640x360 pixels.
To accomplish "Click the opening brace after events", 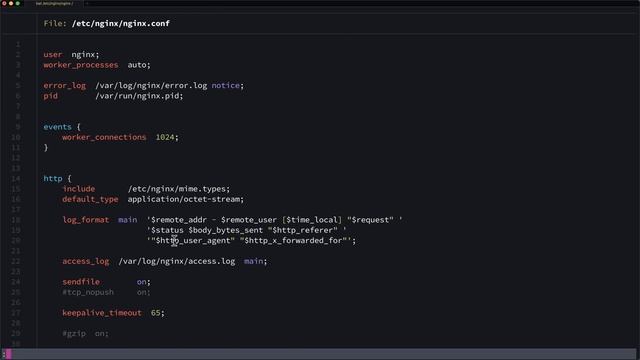I will point(79,127).
